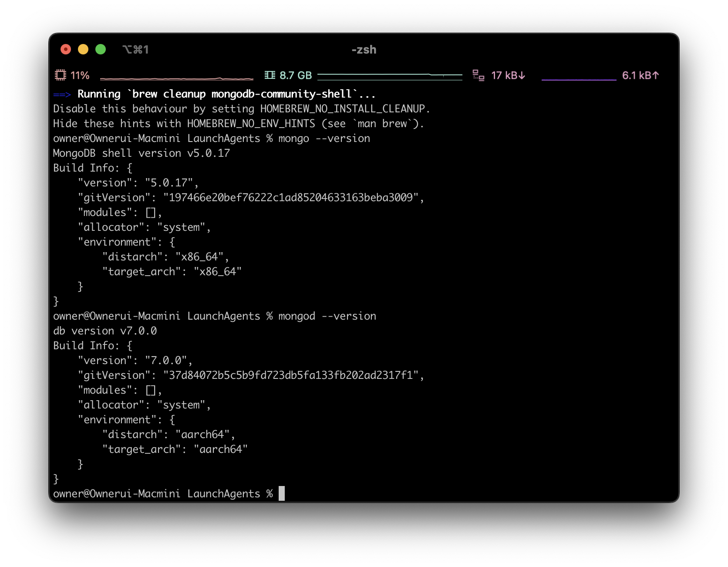Viewport: 728px width, 567px height.
Task: Click the terminal cursor at the last prompt
Action: (x=282, y=493)
